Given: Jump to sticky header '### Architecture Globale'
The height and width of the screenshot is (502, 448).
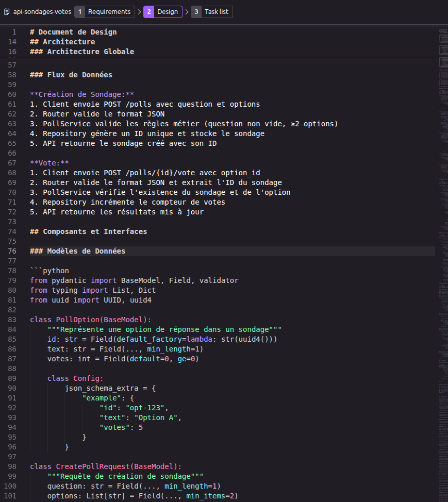Looking at the screenshot, I should coord(82,52).
